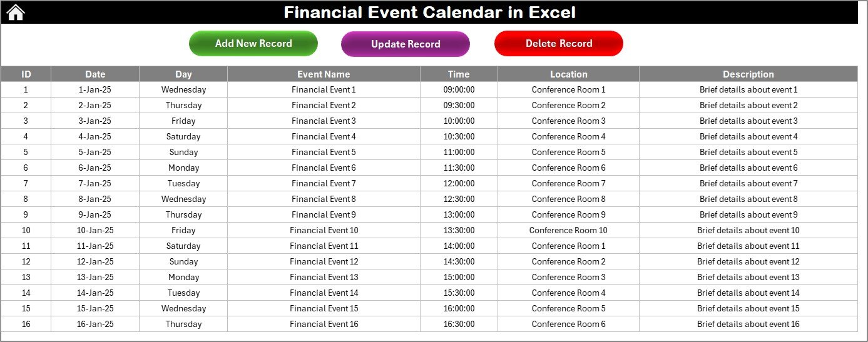Image resolution: width=868 pixels, height=342 pixels.
Task: Select the Financial Event 16 cell
Action: point(324,324)
